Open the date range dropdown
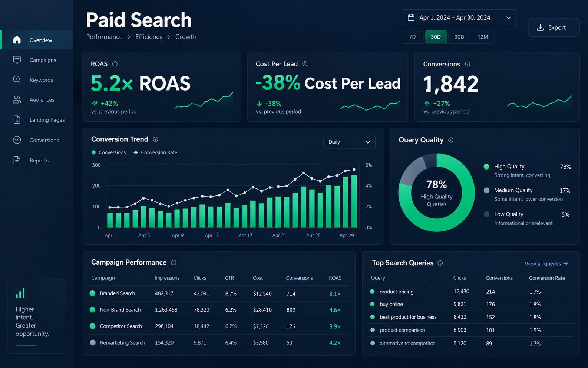Image resolution: width=588 pixels, height=368 pixels. pos(459,17)
